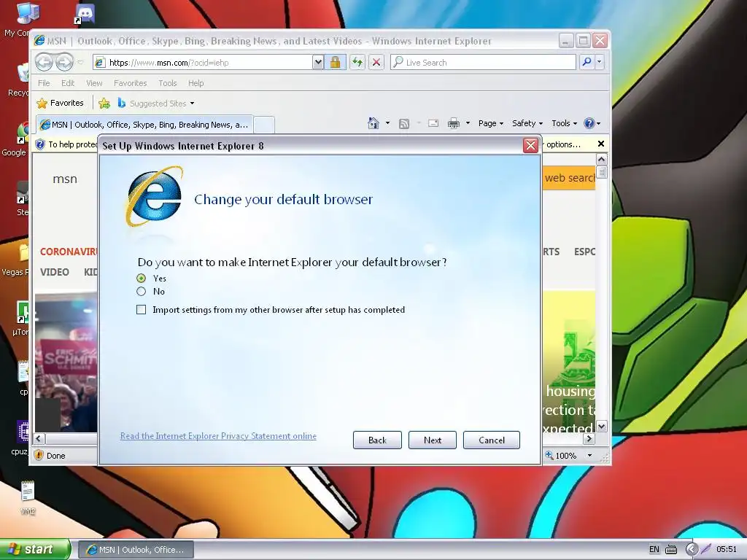The height and width of the screenshot is (560, 747).
Task: Open Favorites star button
Action: point(61,103)
